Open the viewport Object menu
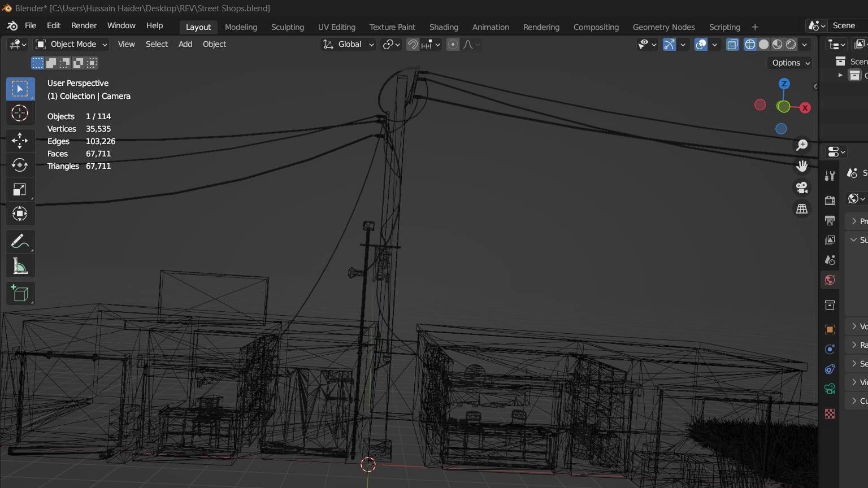The height and width of the screenshot is (488, 868). pos(214,44)
